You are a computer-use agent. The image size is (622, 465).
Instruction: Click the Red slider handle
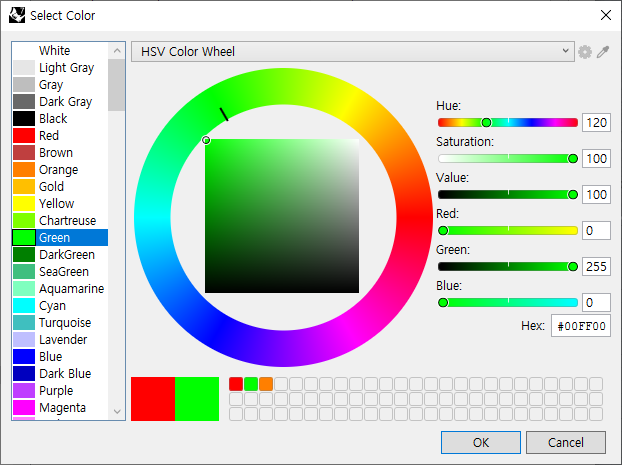click(443, 231)
